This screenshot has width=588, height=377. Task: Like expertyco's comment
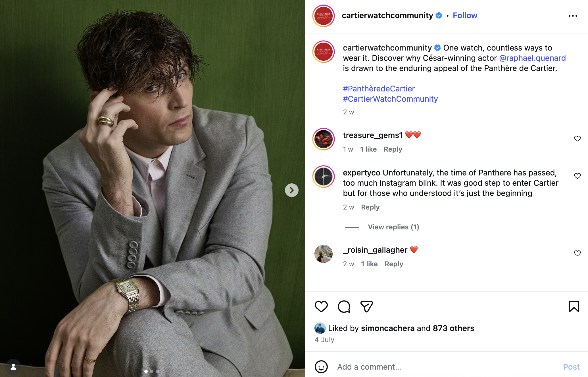pyautogui.click(x=577, y=176)
